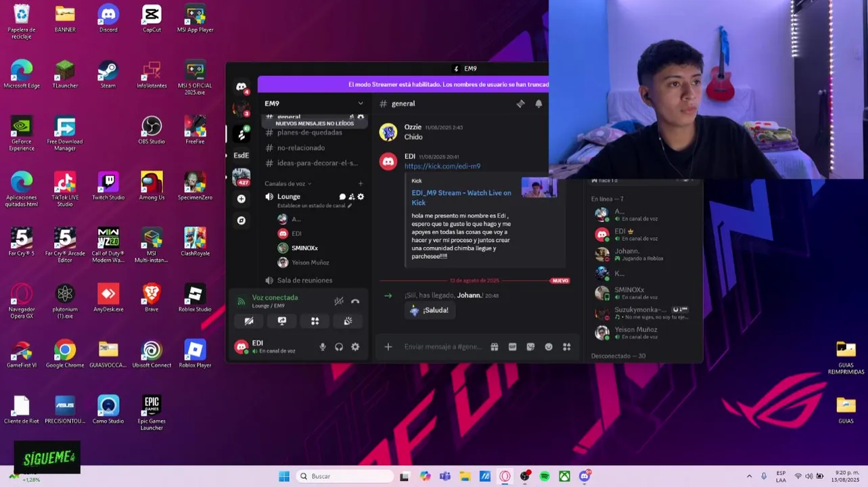Open Discord discover servers compass icon
The image size is (868, 487).
tap(241, 221)
